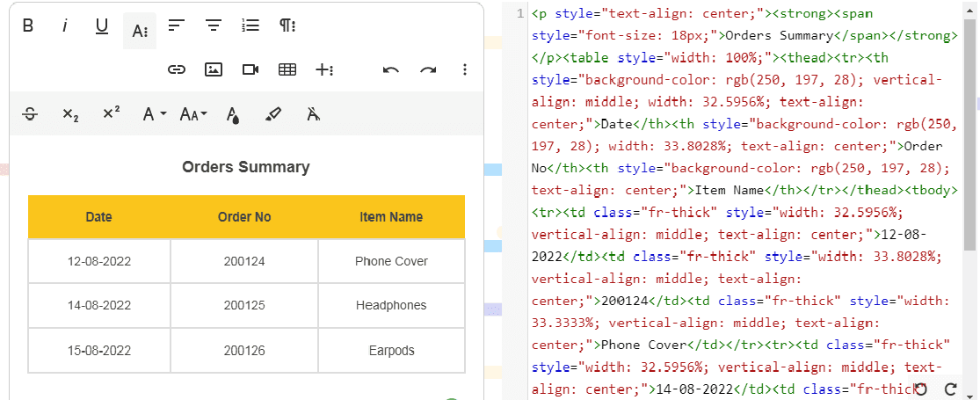Image resolution: width=980 pixels, height=400 pixels.
Task: Insert a link using the link icon
Action: (x=177, y=69)
